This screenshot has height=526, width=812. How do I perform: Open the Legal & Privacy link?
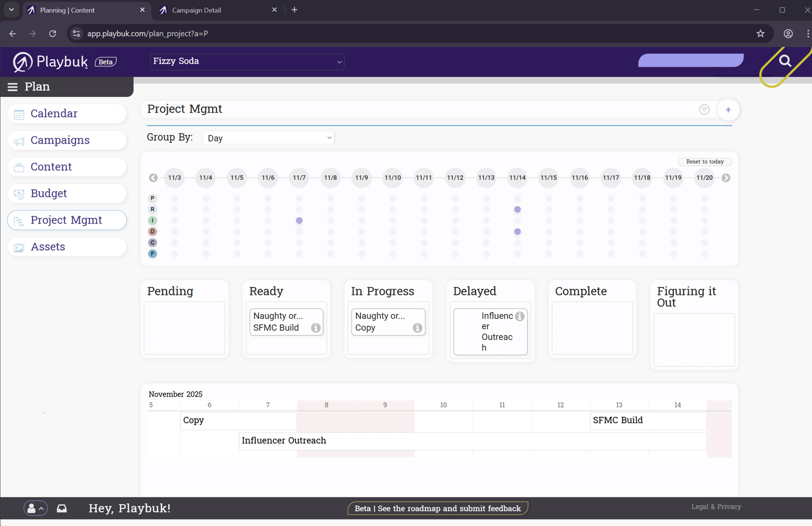pyautogui.click(x=716, y=506)
